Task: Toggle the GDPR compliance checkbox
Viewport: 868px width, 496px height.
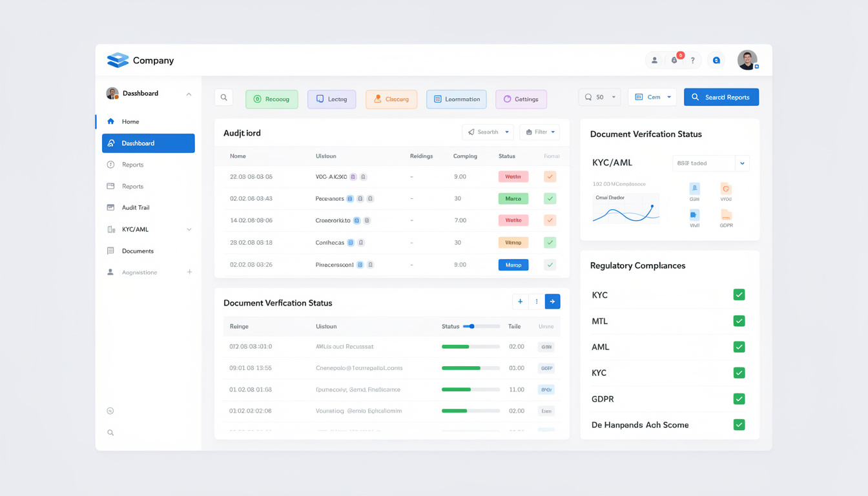Action: pos(739,399)
